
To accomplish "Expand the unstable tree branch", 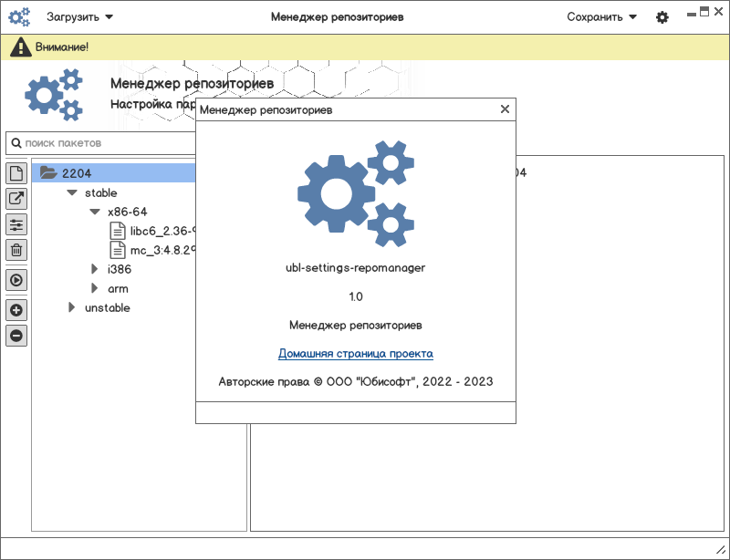I will coord(72,308).
